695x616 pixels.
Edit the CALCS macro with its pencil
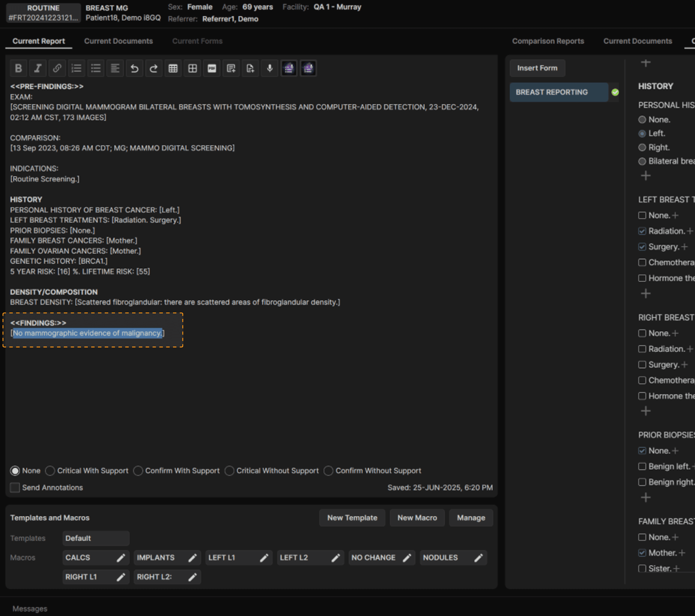click(121, 558)
